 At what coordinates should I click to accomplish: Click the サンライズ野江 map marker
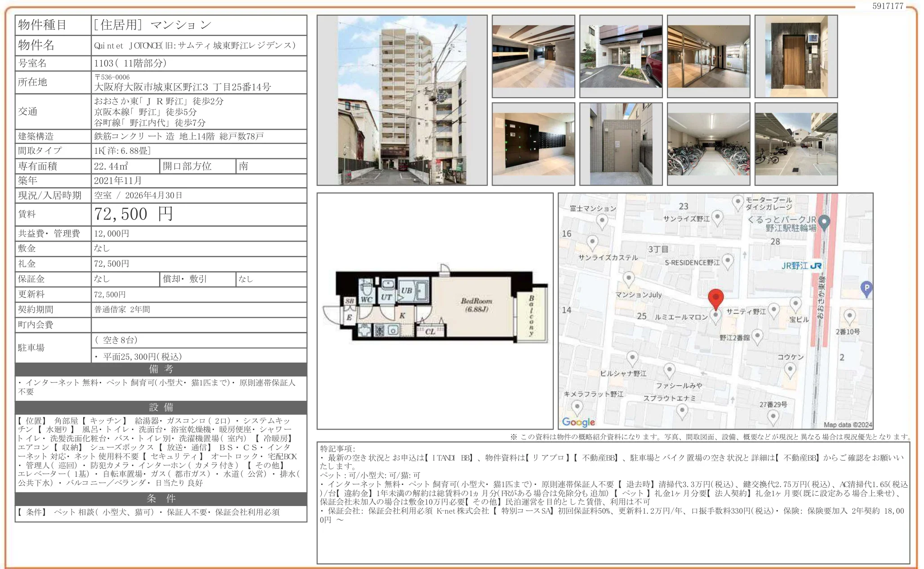(x=718, y=218)
